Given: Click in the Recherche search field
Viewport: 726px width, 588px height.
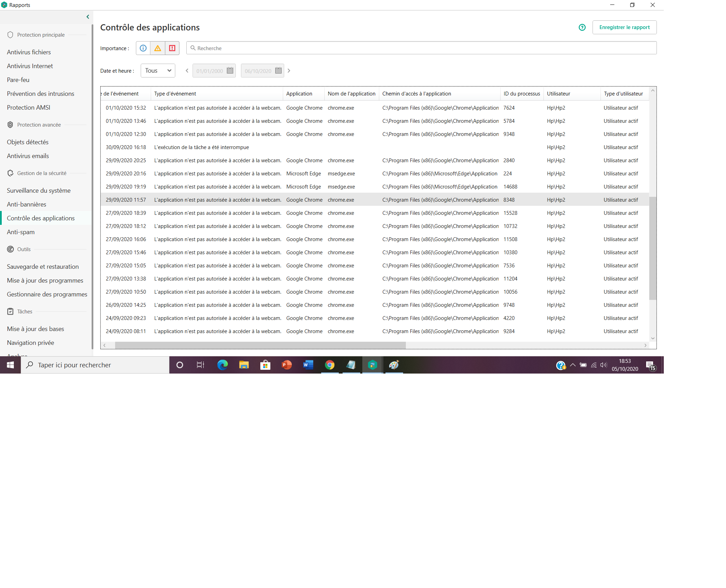Looking at the screenshot, I should click(x=422, y=48).
